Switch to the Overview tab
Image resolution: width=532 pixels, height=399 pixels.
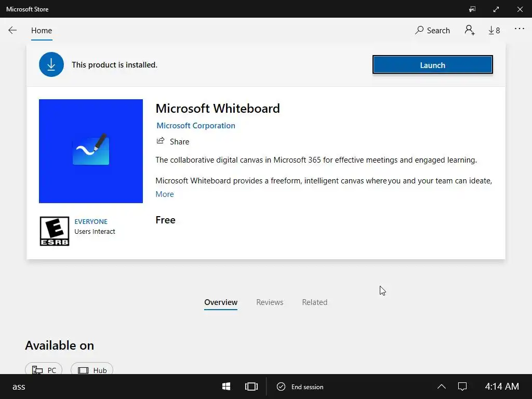coord(221,302)
